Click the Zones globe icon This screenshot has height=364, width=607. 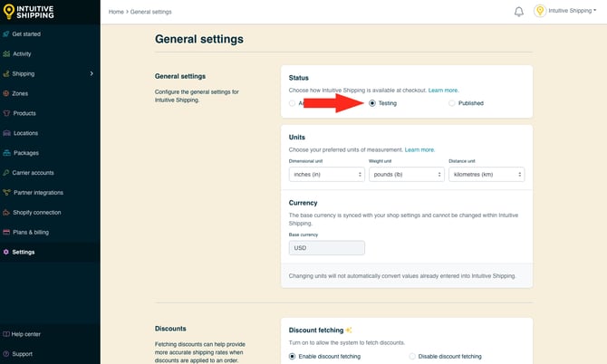tap(6, 93)
